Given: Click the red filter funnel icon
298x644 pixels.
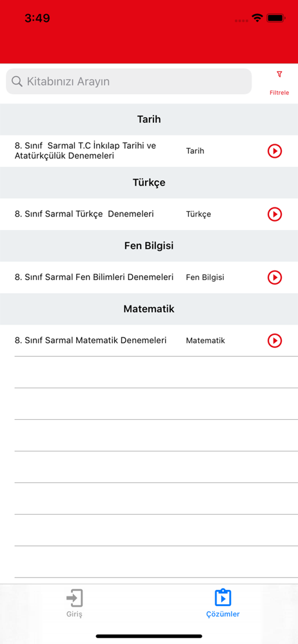Looking at the screenshot, I should pos(279,74).
